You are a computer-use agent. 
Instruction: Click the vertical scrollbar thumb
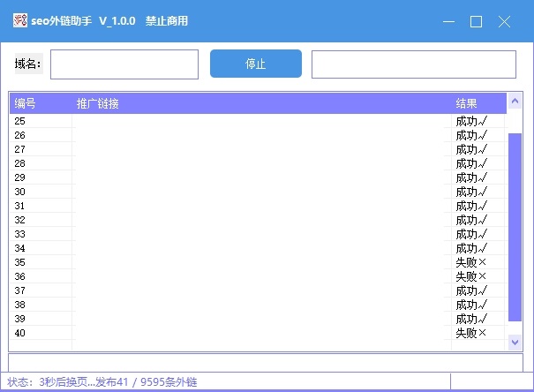point(515,227)
